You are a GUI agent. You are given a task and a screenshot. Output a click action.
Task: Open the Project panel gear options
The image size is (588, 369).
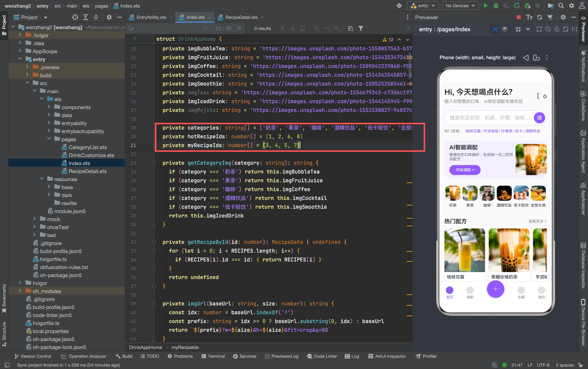[x=109, y=17]
